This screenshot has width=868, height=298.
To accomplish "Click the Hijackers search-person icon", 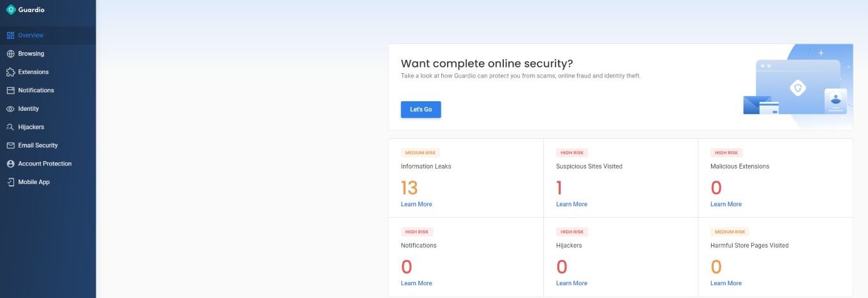I will click(x=10, y=127).
